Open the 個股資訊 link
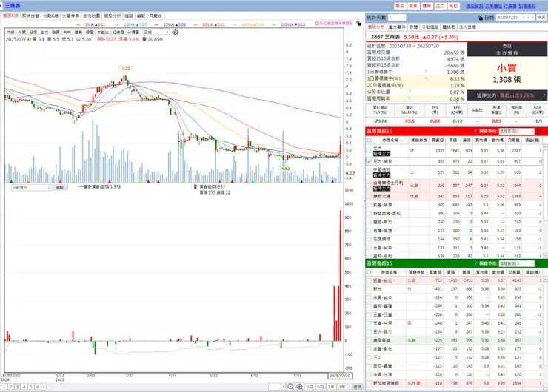This screenshot has width=548, height=392. 474,6
